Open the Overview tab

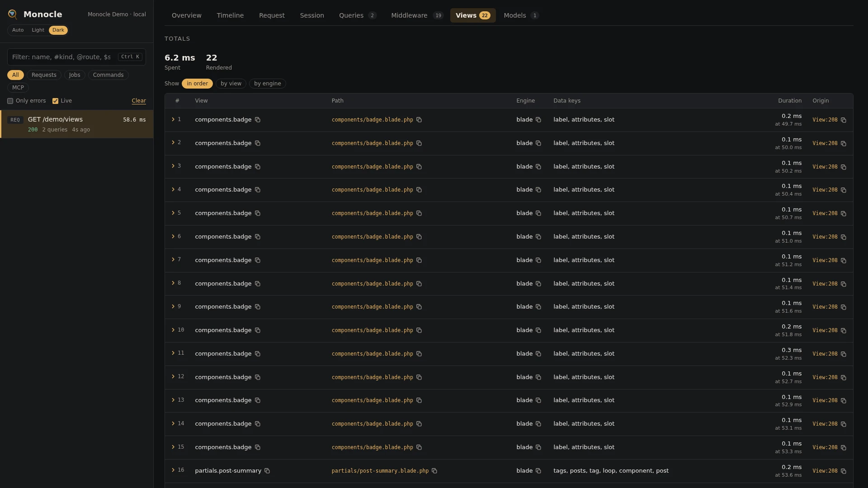click(187, 15)
